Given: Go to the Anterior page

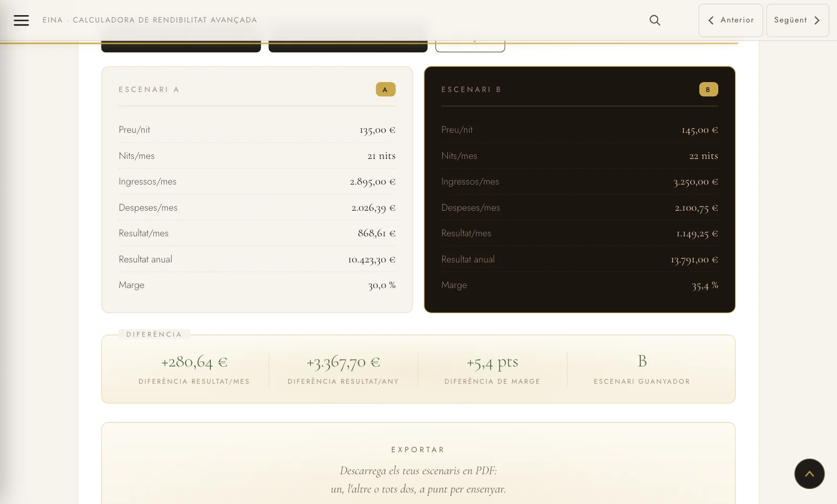Looking at the screenshot, I should click(730, 20).
